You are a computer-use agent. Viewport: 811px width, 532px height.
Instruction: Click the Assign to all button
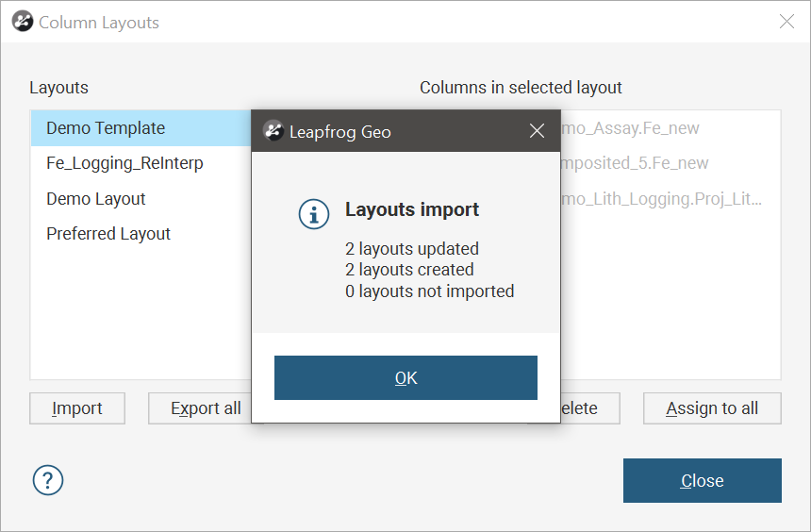[712, 408]
